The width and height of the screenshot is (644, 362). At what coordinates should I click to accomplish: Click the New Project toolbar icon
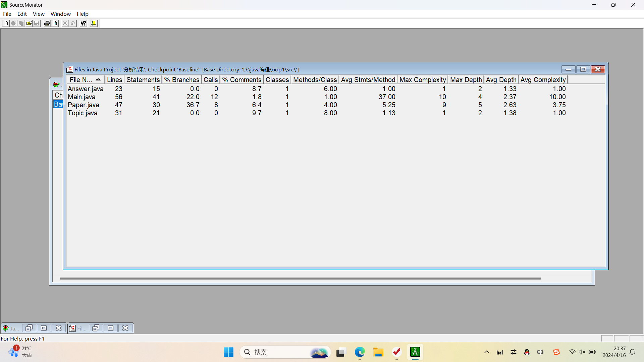[x=6, y=23]
